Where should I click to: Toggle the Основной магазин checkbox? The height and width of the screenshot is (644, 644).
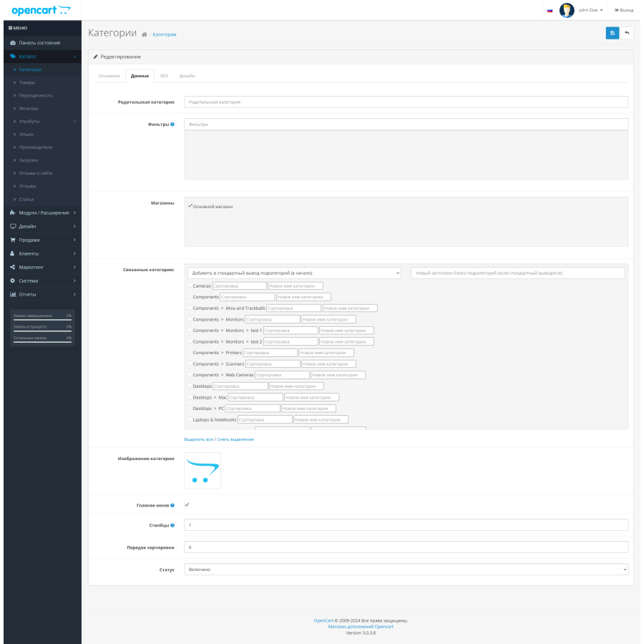[190, 206]
